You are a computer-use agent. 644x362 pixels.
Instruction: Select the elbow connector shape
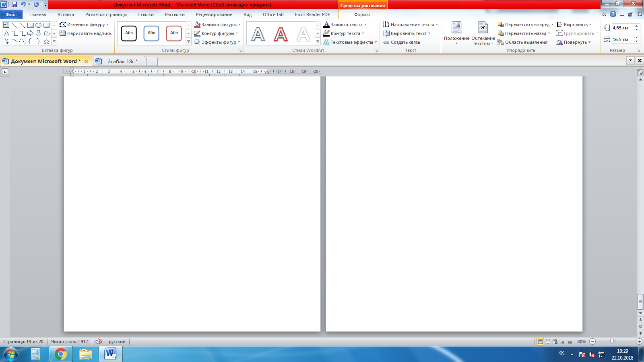[14, 33]
